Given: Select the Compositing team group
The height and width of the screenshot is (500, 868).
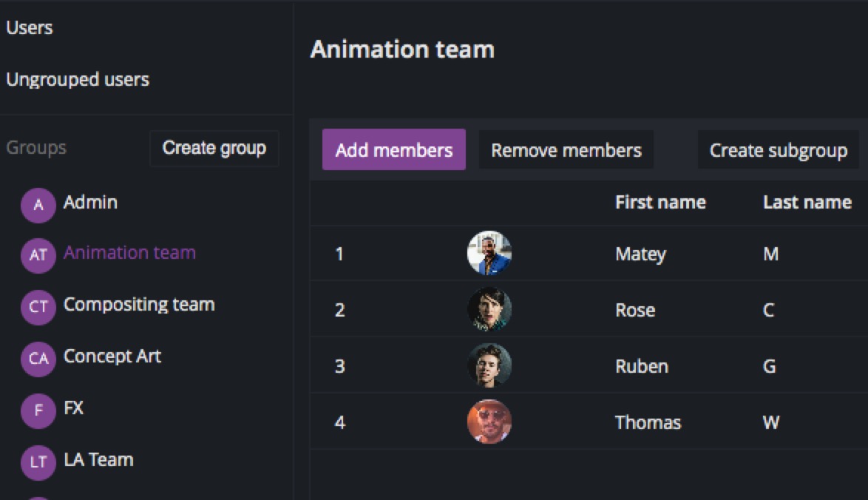Looking at the screenshot, I should click(x=139, y=305).
